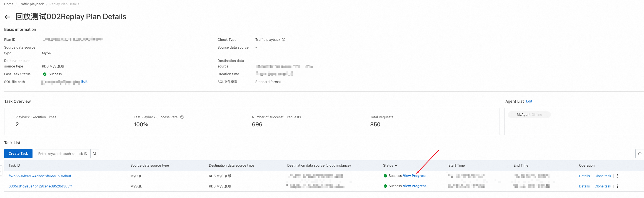Open task f57c8606b93044dbbe8fa6551696da0f
The height and width of the screenshot is (198, 644).
[x=40, y=176]
